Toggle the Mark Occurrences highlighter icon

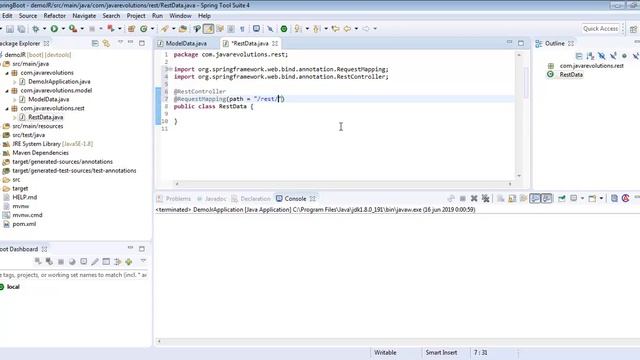tap(208, 29)
